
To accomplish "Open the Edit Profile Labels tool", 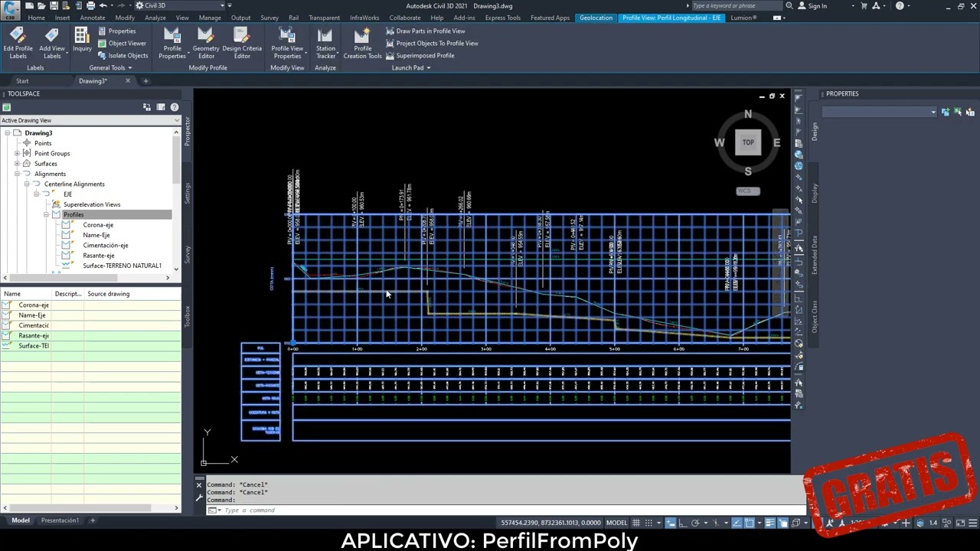I will [18, 43].
